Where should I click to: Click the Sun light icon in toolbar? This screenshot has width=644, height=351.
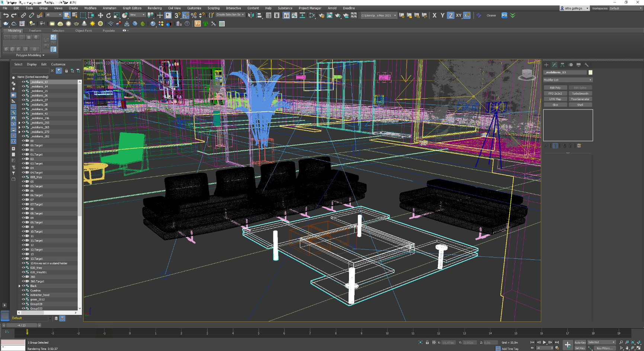[x=92, y=24]
